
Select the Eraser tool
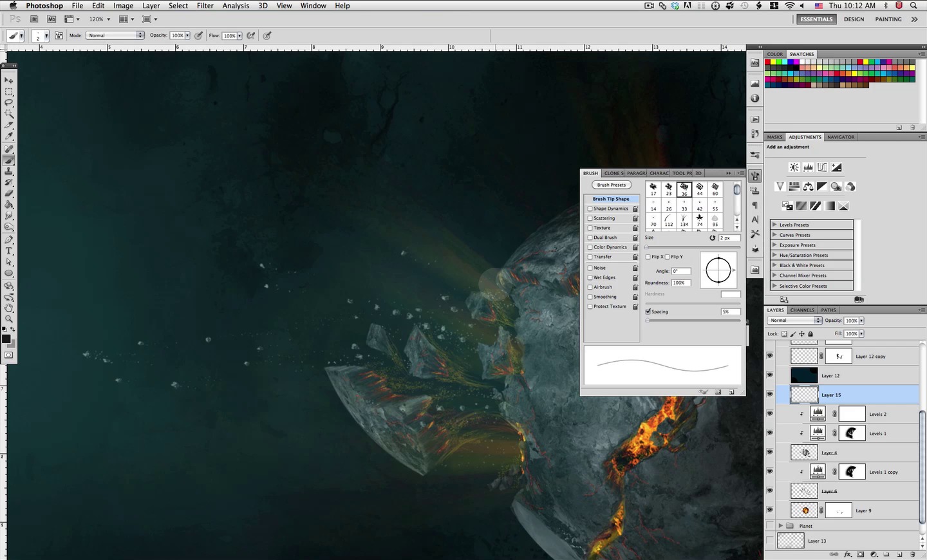9,193
